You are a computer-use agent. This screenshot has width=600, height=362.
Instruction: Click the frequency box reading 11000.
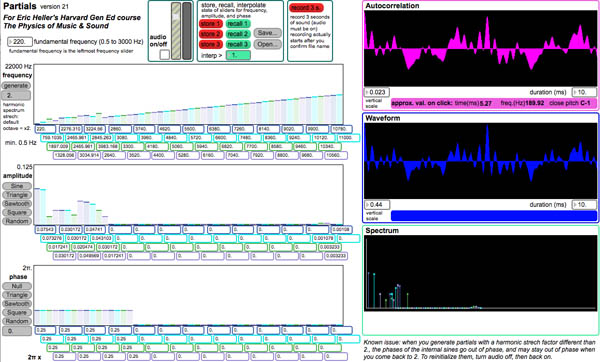[348, 138]
